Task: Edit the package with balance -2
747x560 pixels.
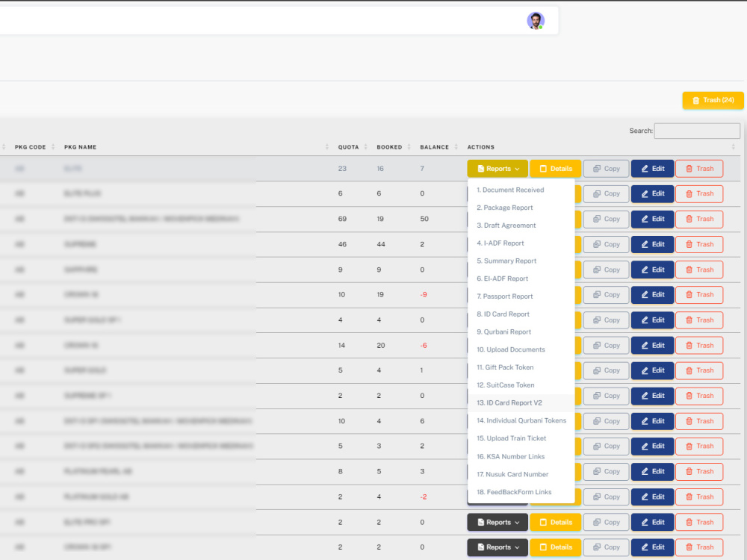Action: [652, 497]
